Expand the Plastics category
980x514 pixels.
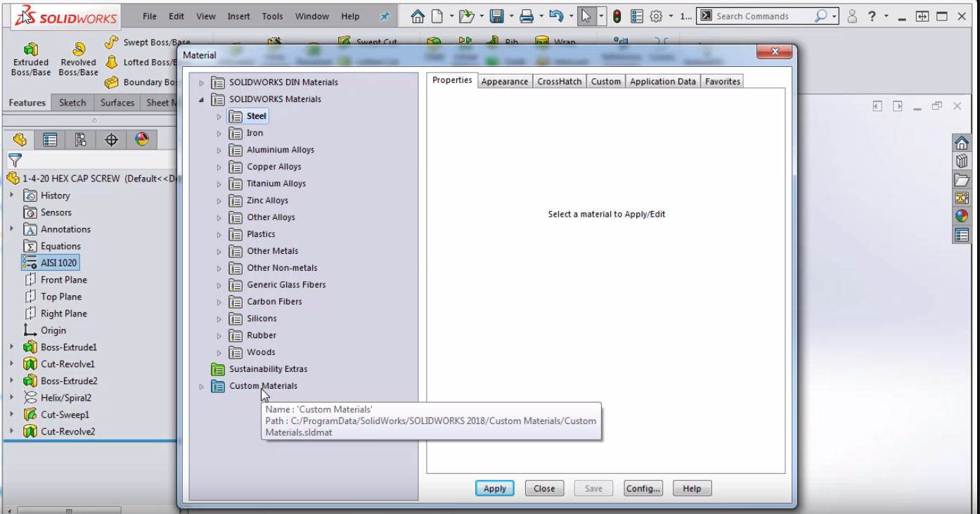219,235
